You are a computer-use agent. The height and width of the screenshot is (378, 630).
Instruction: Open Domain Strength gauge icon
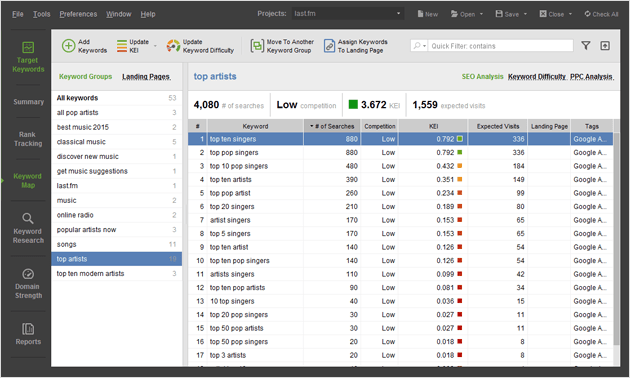click(28, 274)
